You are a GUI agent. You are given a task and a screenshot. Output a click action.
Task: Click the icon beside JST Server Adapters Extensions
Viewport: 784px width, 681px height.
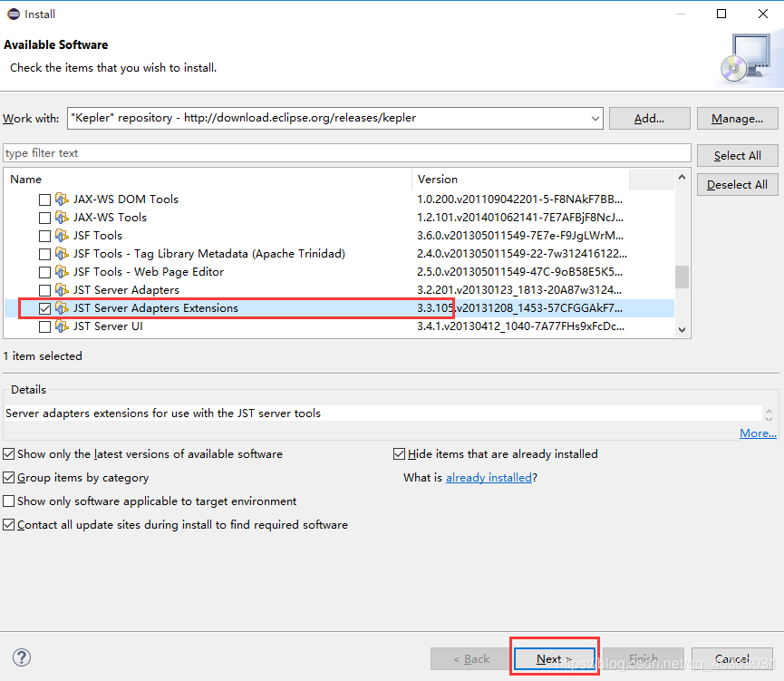click(x=62, y=308)
